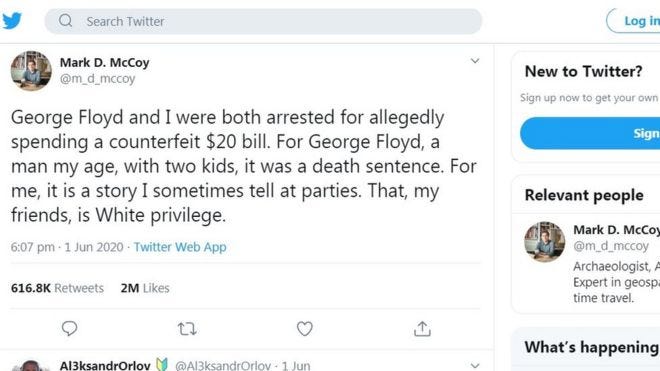660x371 pixels.
Task: View the 2M Likes list
Action: point(145,288)
